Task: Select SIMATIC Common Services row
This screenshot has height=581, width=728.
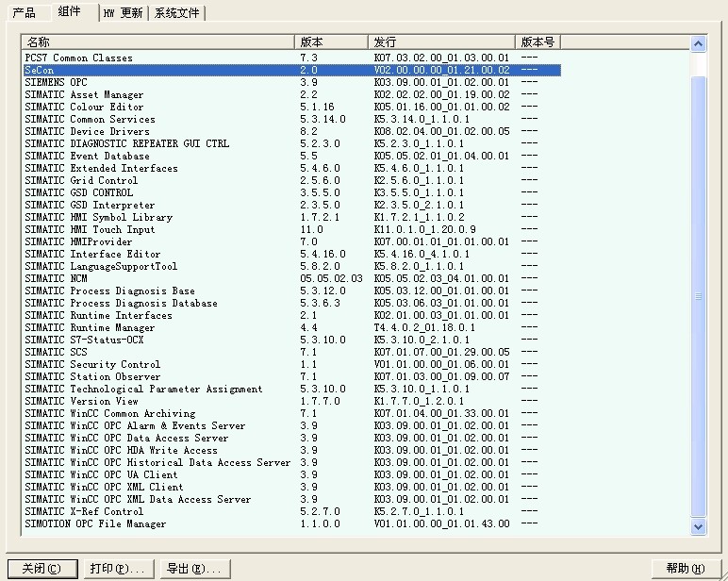Action: (x=292, y=119)
